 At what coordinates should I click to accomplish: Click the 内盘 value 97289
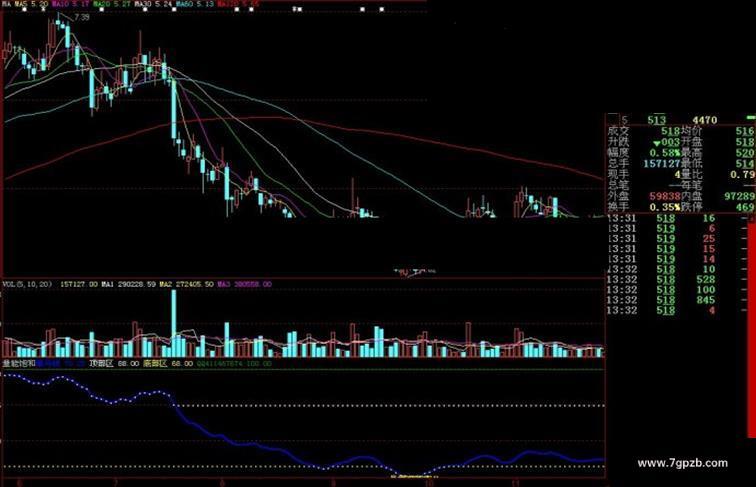pos(740,196)
